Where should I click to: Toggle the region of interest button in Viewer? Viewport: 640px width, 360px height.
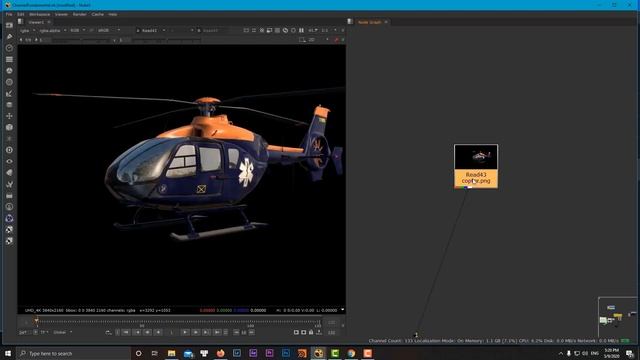click(269, 31)
